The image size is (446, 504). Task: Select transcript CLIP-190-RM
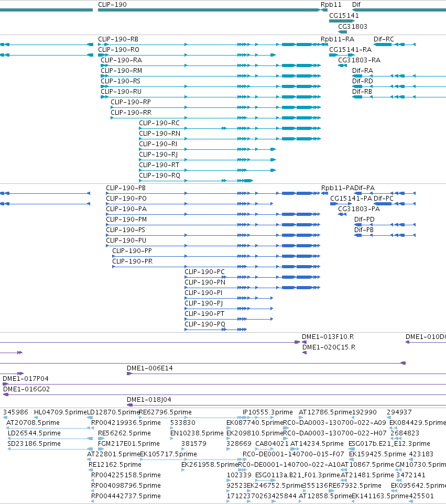pyautogui.click(x=121, y=70)
